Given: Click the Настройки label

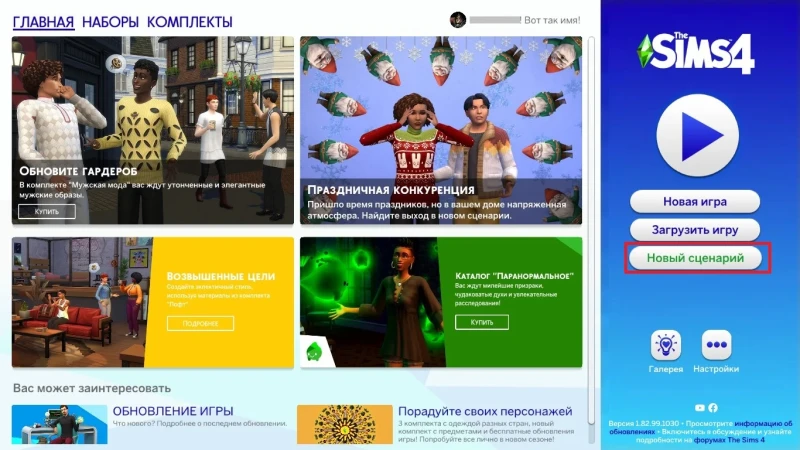Looking at the screenshot, I should [716, 369].
